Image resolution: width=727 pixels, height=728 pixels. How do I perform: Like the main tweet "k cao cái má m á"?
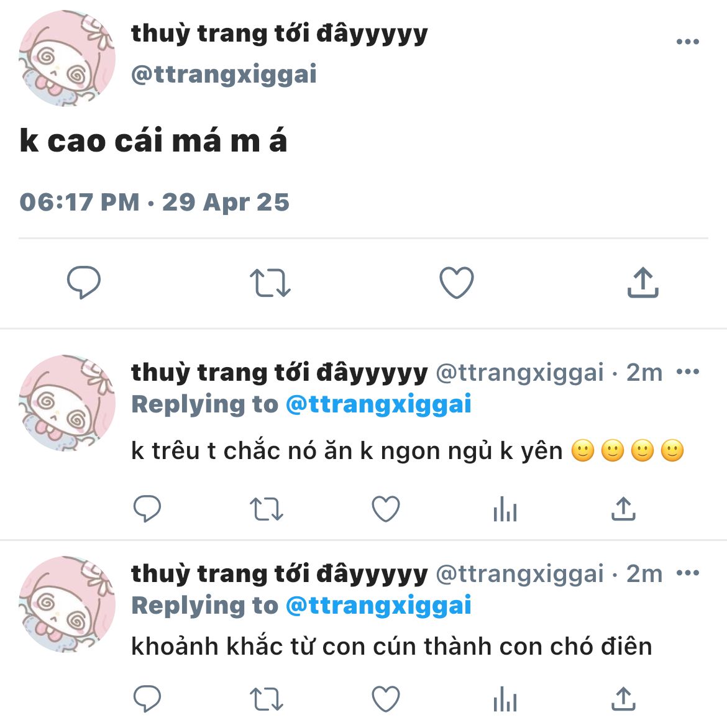(457, 282)
